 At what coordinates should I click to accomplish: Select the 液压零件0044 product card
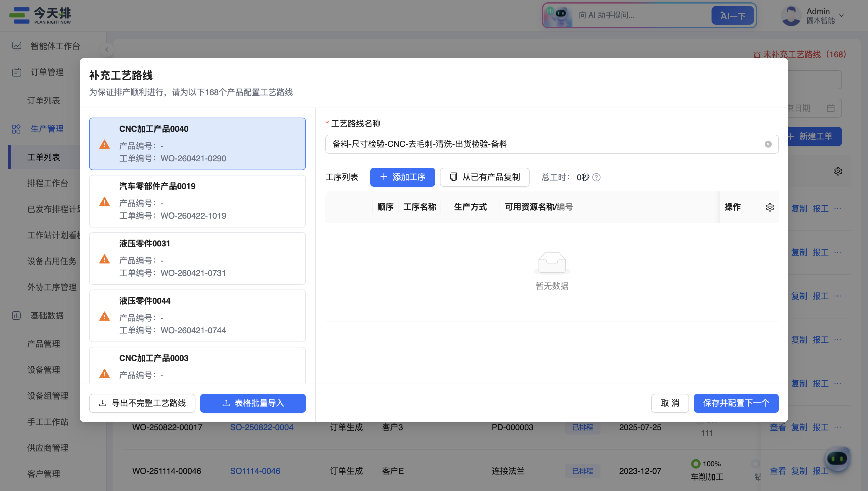click(197, 316)
